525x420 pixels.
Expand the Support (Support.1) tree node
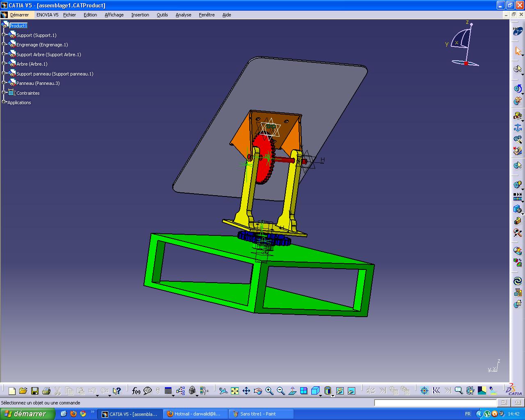(x=4, y=35)
